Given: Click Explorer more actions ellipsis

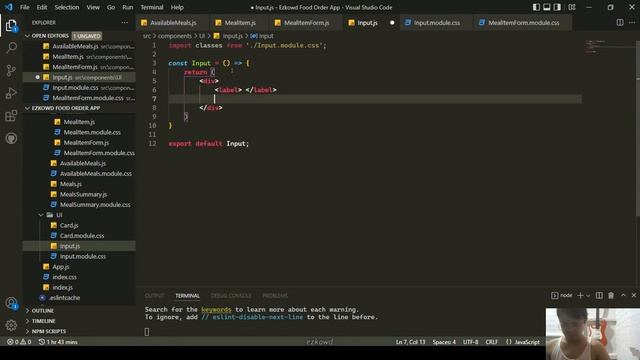Looking at the screenshot, I should tap(124, 23).
